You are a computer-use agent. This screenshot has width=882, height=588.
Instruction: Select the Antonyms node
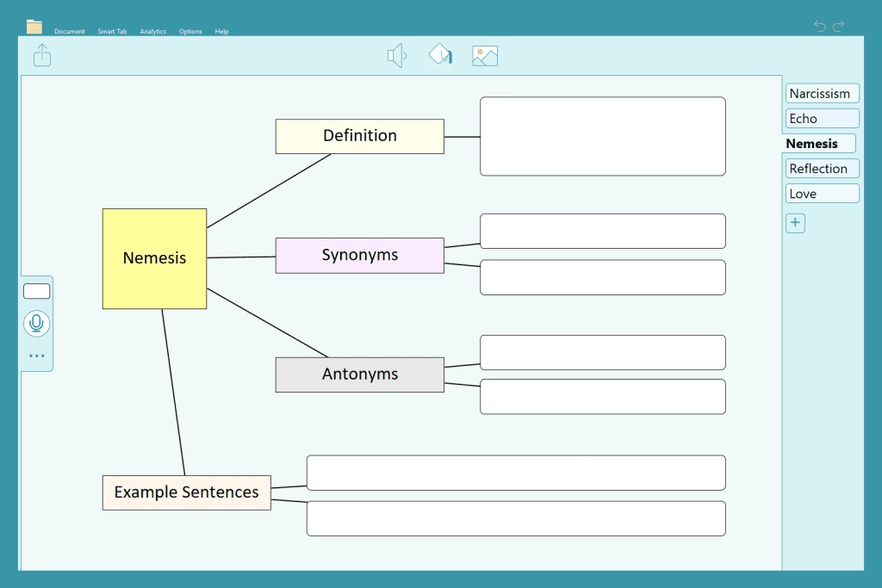point(360,374)
